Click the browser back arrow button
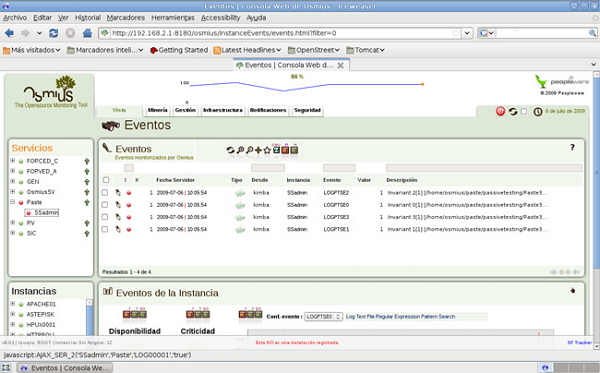 click(x=9, y=33)
